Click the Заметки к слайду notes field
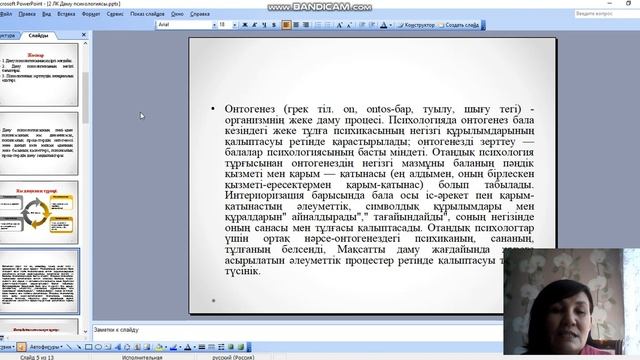 click(x=298, y=331)
